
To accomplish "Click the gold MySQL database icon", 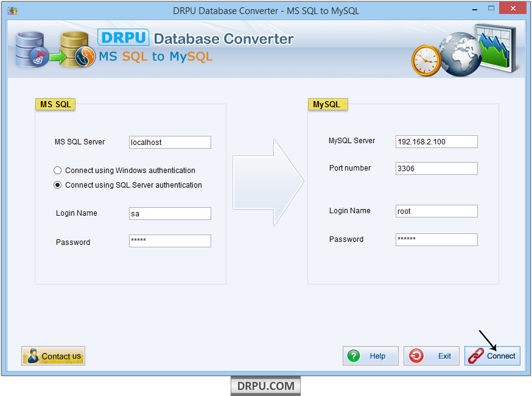I will [78, 49].
